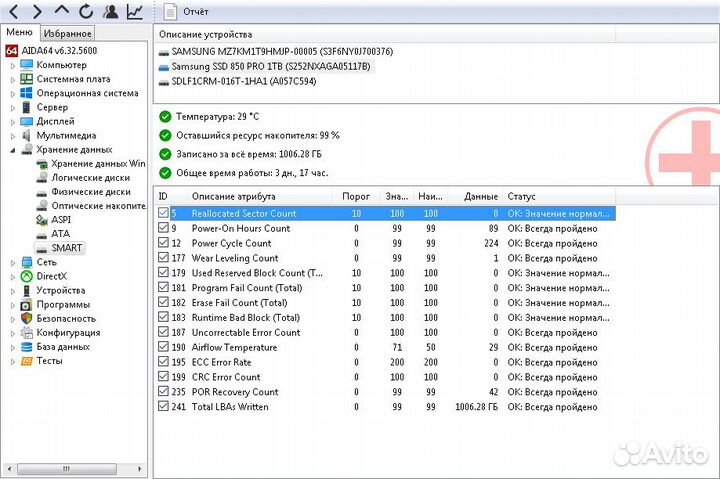Uncheck the Reallocated Sector Count checkbox
This screenshot has width=720, height=479.
click(x=164, y=213)
